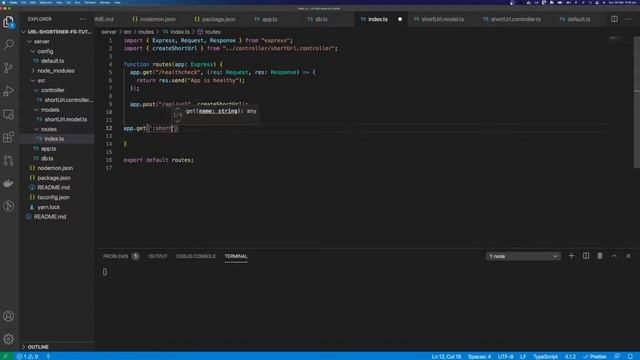Image resolution: width=640 pixels, height=360 pixels.
Task: Open the Manage gear icon
Action: coord(9,339)
